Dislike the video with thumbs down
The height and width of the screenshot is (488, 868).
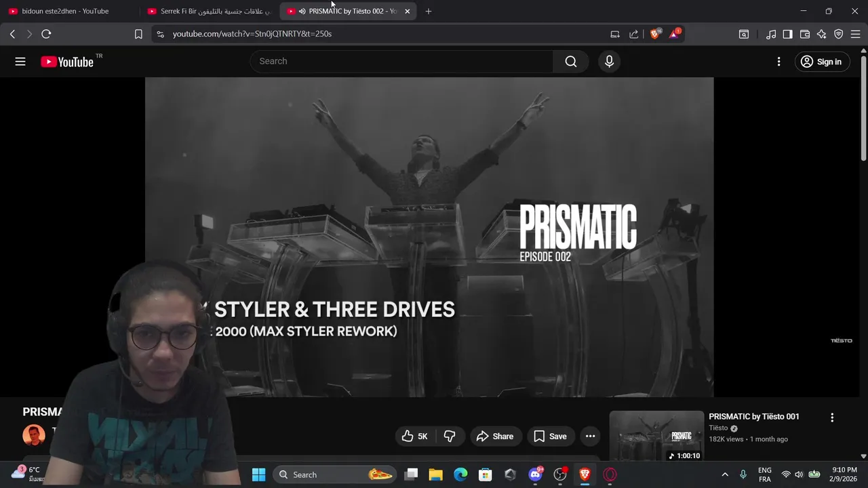point(450,436)
